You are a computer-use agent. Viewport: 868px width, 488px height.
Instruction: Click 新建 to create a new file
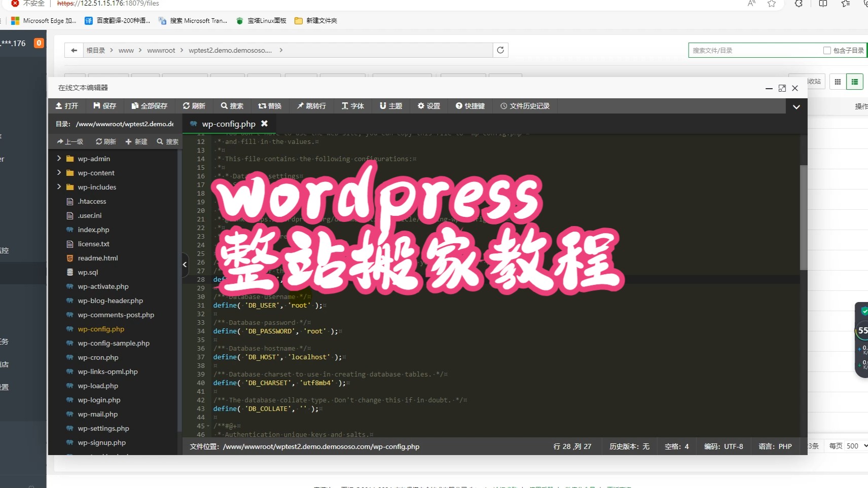click(x=136, y=141)
